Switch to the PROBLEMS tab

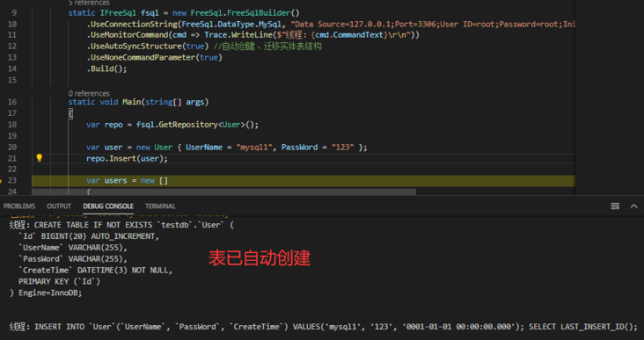(x=19, y=206)
